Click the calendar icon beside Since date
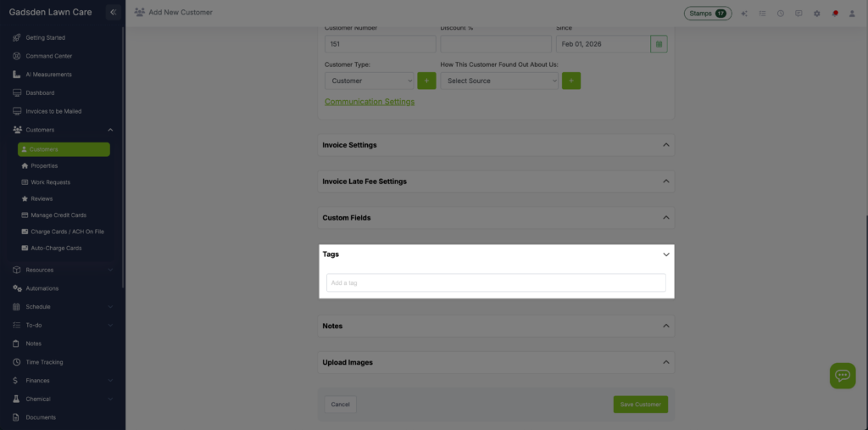The image size is (868, 430). [659, 43]
